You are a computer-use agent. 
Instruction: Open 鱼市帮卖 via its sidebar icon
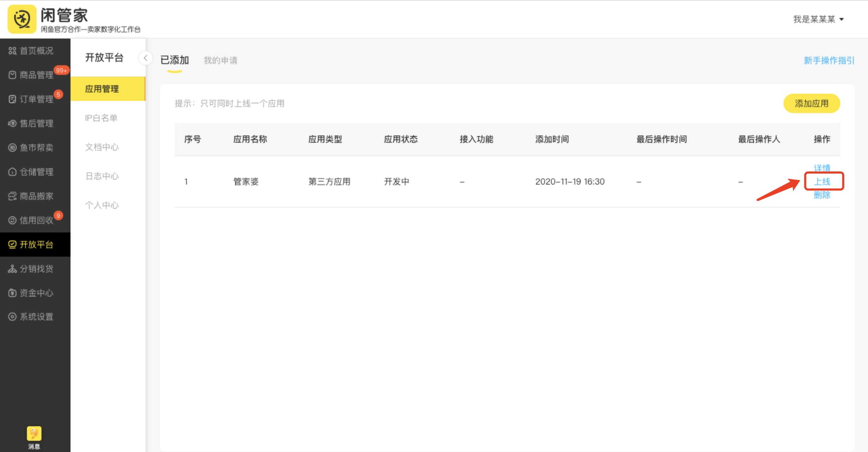click(12, 147)
